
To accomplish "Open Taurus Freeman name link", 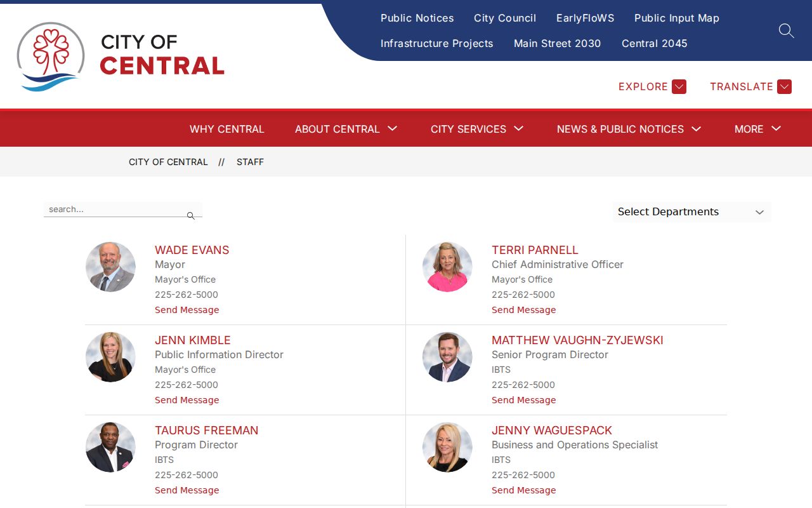I will [x=207, y=431].
